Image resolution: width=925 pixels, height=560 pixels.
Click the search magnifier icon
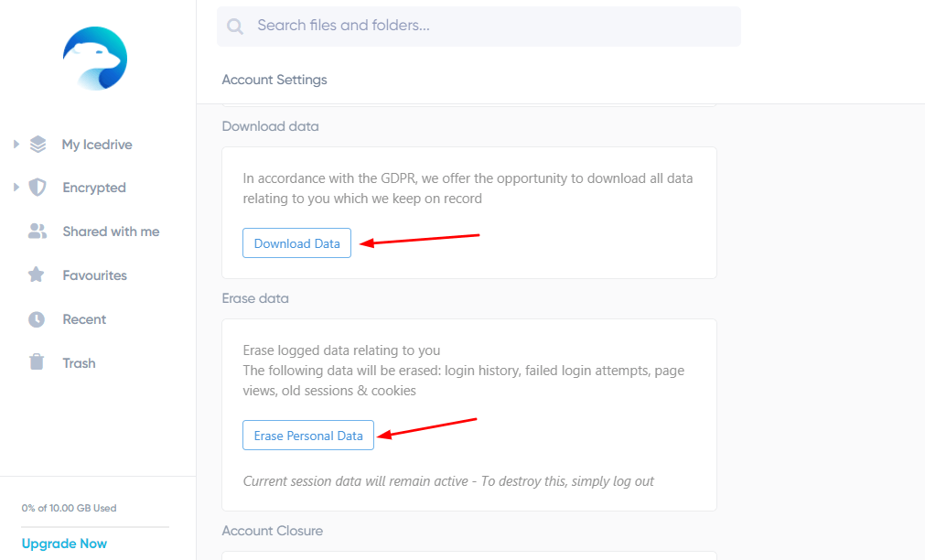point(235,26)
